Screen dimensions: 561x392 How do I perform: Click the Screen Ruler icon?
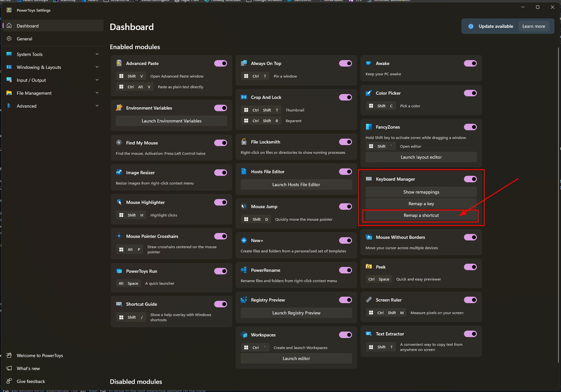[x=369, y=300]
